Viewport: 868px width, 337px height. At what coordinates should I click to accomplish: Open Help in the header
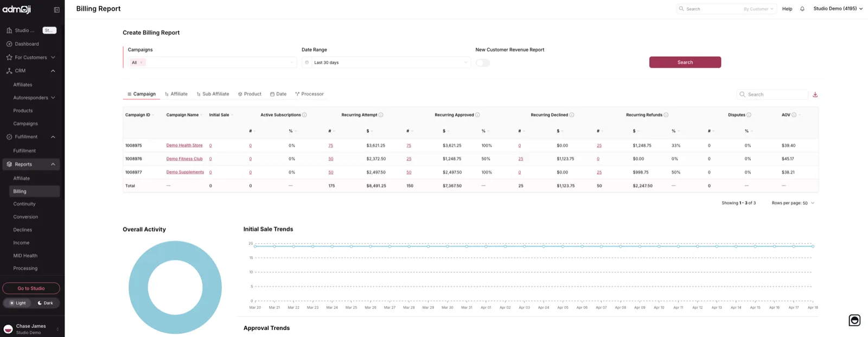coord(787,9)
